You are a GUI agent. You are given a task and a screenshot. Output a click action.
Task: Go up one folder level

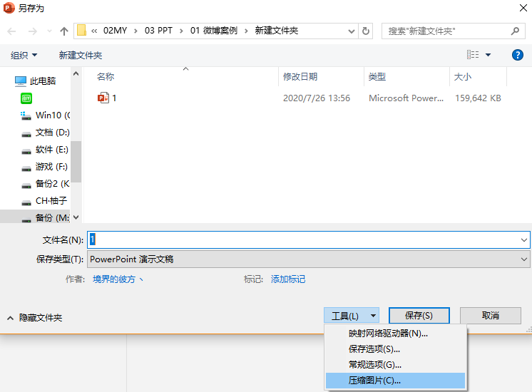(63, 31)
